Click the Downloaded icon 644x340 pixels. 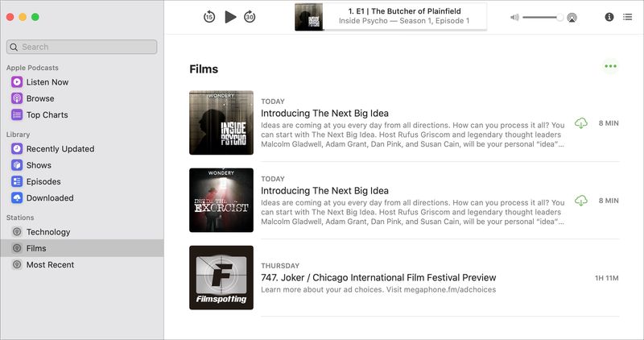point(17,197)
